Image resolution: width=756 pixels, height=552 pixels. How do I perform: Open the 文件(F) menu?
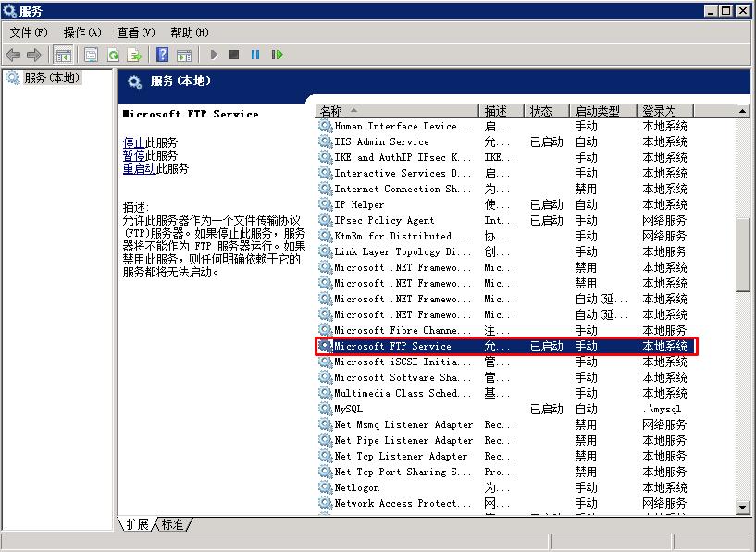coord(29,32)
